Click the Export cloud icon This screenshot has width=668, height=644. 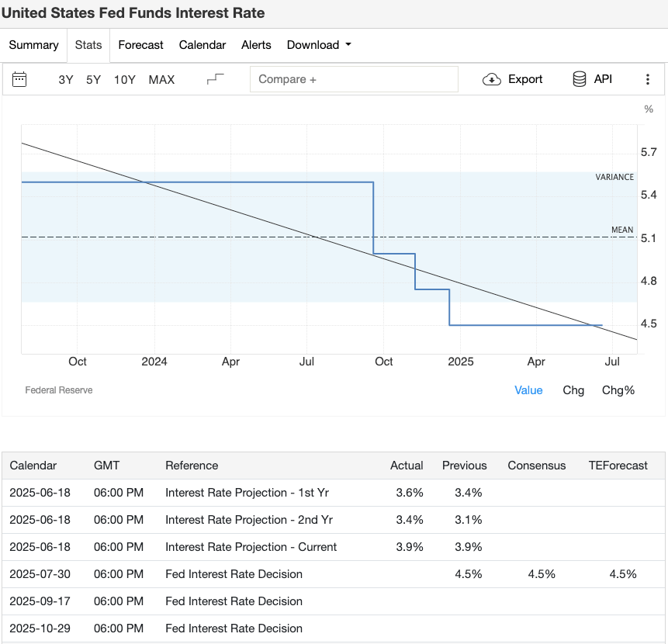[491, 79]
